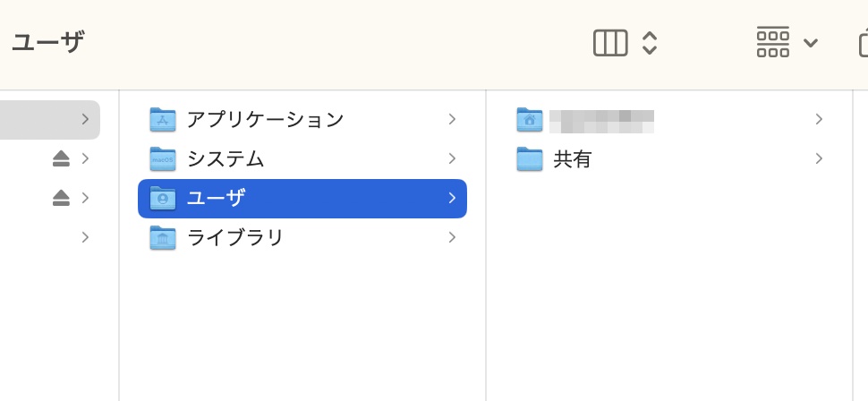The width and height of the screenshot is (868, 401).
Task: Click the ユーザ folder icon
Action: tap(163, 198)
